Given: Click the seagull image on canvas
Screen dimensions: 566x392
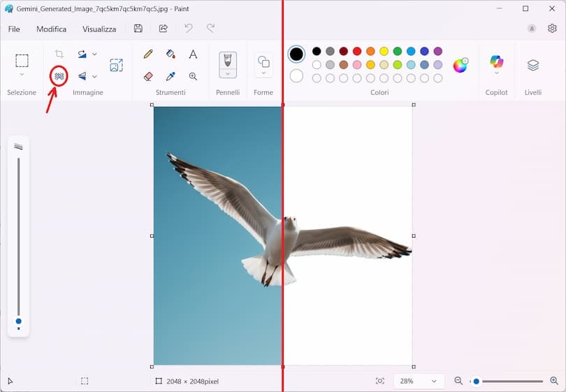Looking at the screenshot, I should (282, 235).
